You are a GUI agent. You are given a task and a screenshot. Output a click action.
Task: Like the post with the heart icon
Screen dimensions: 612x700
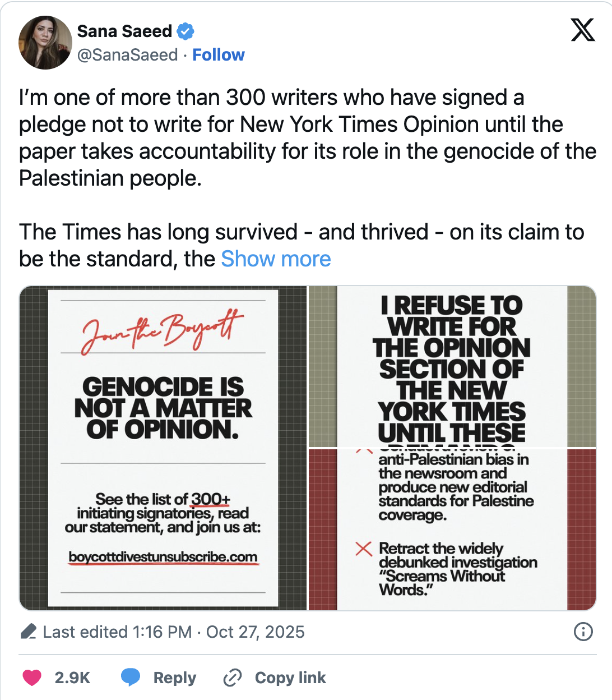click(32, 678)
